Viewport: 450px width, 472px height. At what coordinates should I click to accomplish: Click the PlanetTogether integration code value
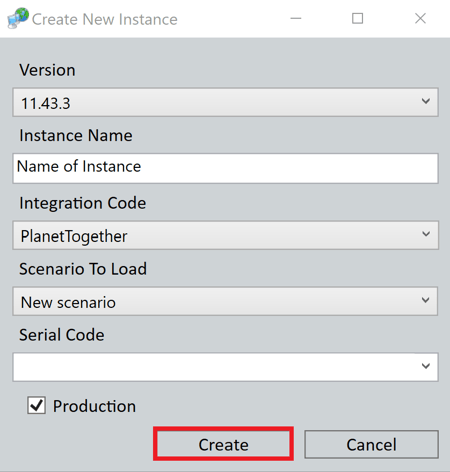pos(74,236)
